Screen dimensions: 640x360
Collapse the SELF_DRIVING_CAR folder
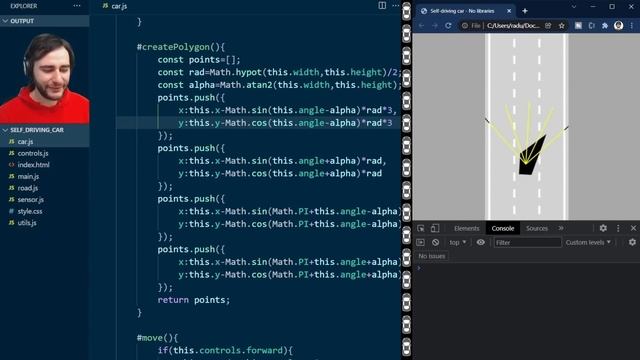pyautogui.click(x=44, y=130)
